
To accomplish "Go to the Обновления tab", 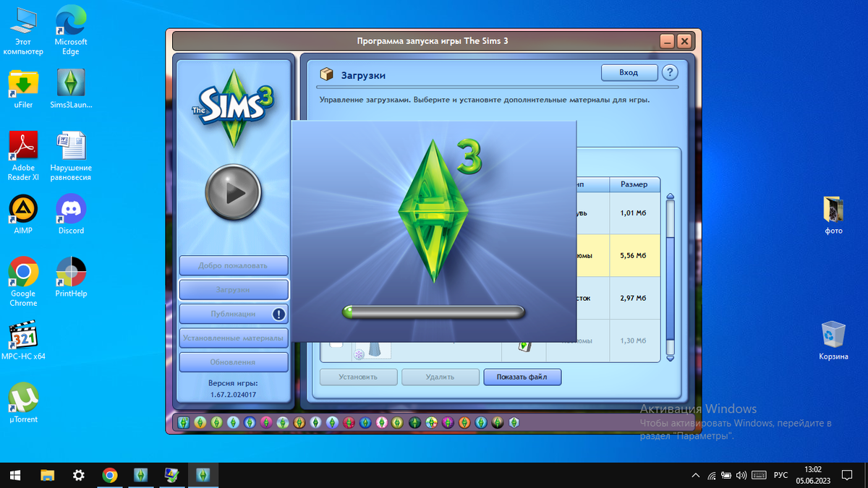I will point(234,361).
